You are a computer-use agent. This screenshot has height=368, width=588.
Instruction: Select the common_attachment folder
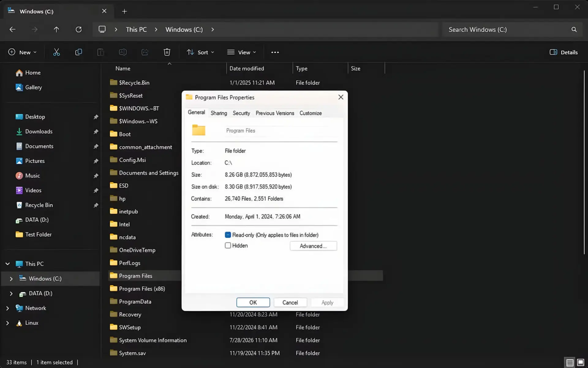click(145, 147)
